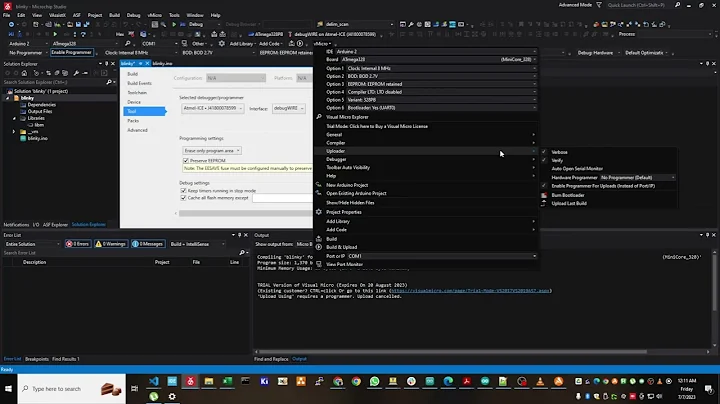
Task: Open the Entire Solution scope dropdown
Action: click(32, 244)
